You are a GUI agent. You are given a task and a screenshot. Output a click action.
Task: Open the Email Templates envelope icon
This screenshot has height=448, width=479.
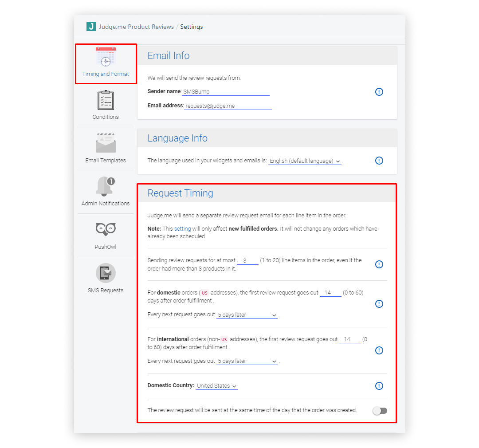click(x=106, y=143)
